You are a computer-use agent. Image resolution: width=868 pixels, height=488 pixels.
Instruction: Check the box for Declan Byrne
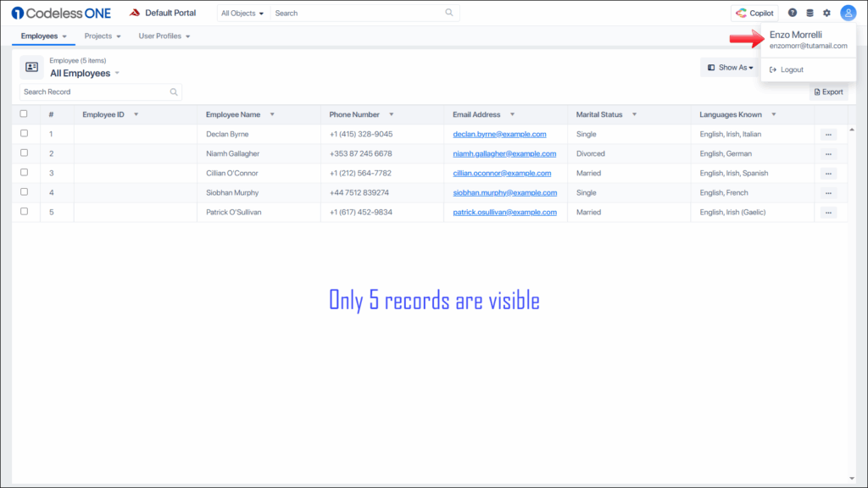tap(24, 133)
